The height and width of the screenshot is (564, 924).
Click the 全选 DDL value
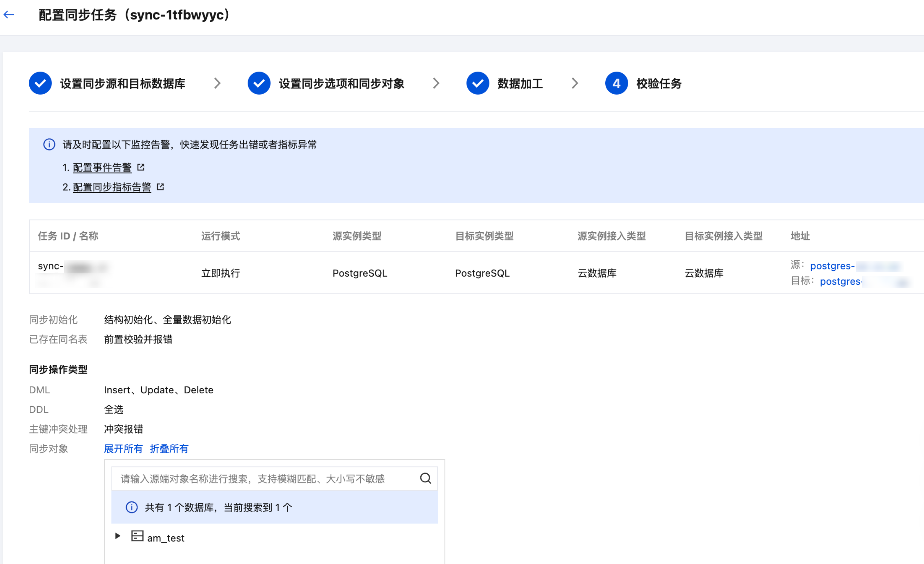pos(114,409)
